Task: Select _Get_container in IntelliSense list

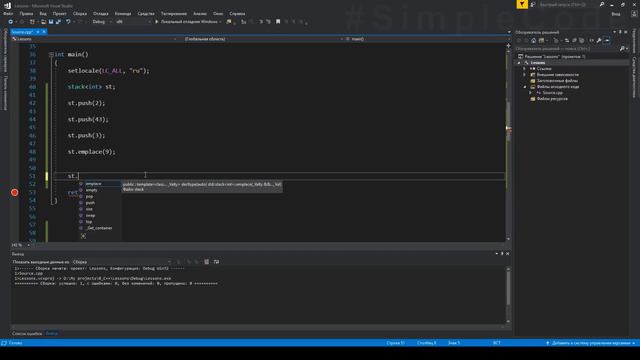Action: tap(99, 228)
